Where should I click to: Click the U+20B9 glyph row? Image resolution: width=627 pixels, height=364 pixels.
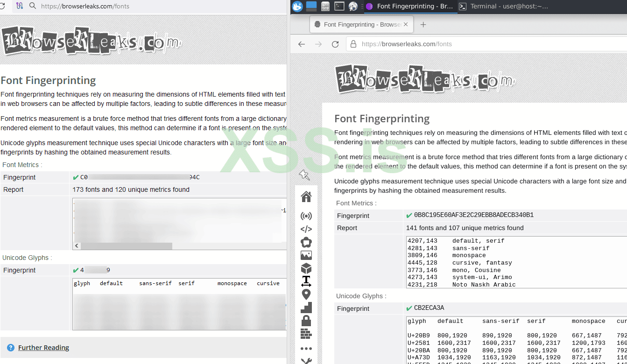pos(517,336)
